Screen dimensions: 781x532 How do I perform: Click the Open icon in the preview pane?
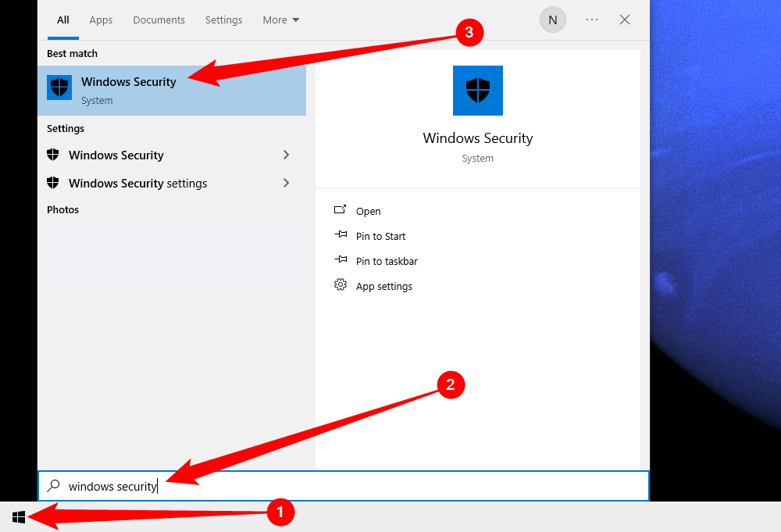click(x=340, y=210)
